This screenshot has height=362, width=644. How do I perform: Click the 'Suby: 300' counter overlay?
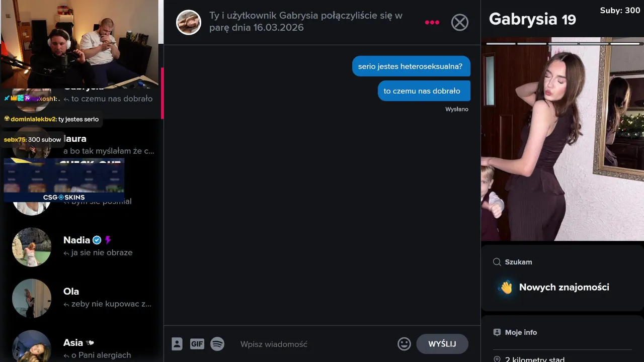point(620,10)
